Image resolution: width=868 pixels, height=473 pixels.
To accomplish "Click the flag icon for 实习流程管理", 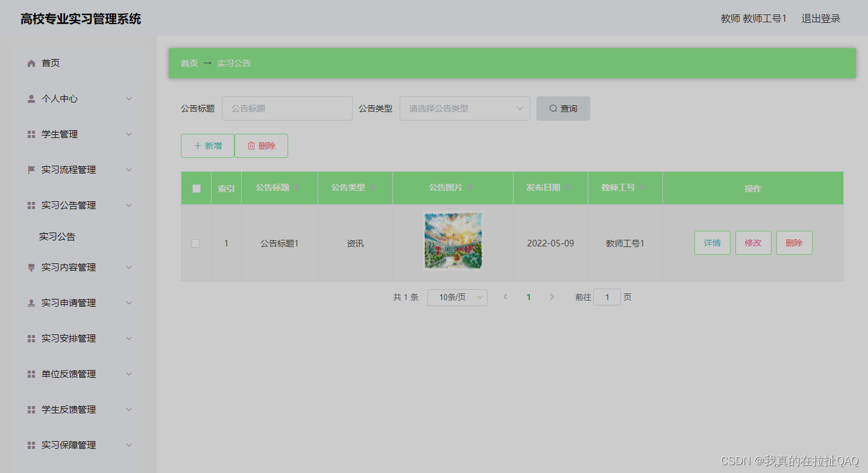I will click(x=31, y=169).
